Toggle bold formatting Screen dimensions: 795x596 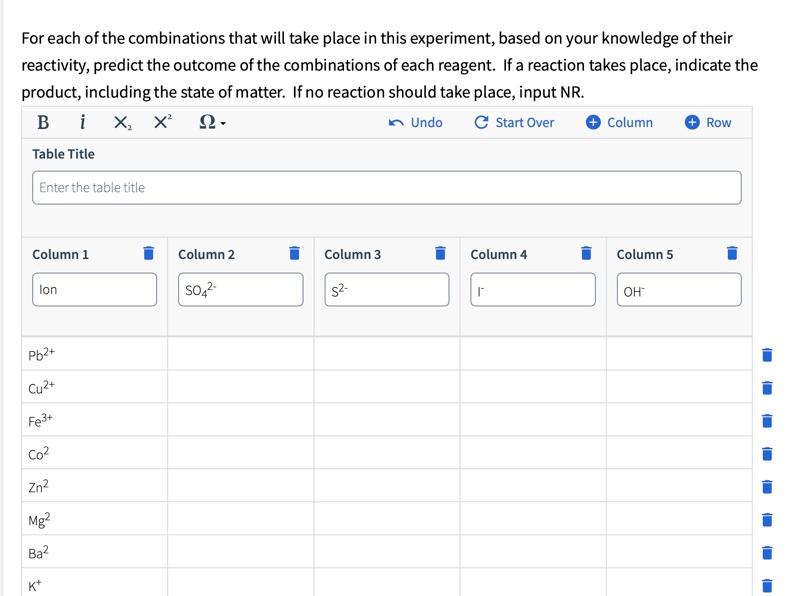(43, 122)
